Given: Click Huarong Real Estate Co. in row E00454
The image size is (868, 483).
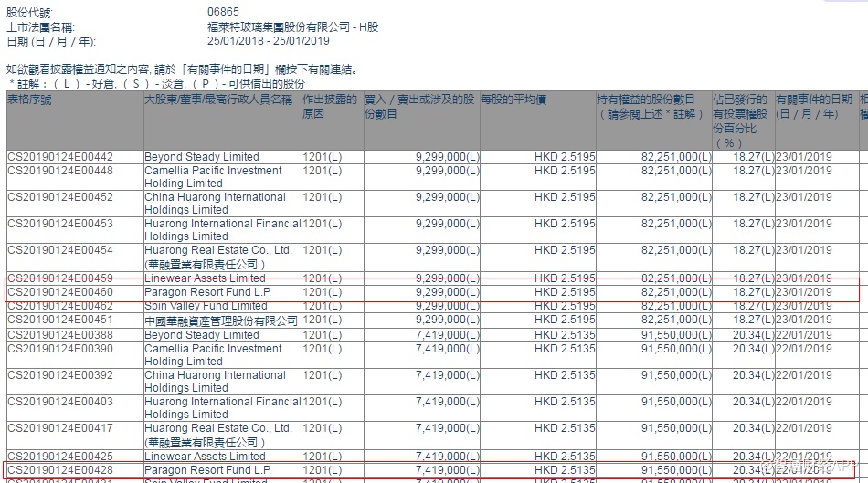Looking at the screenshot, I should pos(218,257).
